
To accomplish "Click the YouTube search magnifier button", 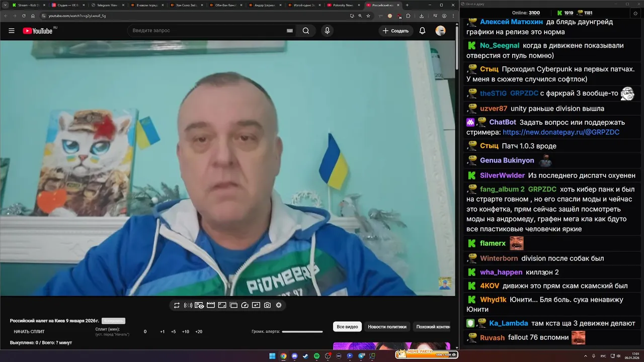I will pyautogui.click(x=306, y=31).
